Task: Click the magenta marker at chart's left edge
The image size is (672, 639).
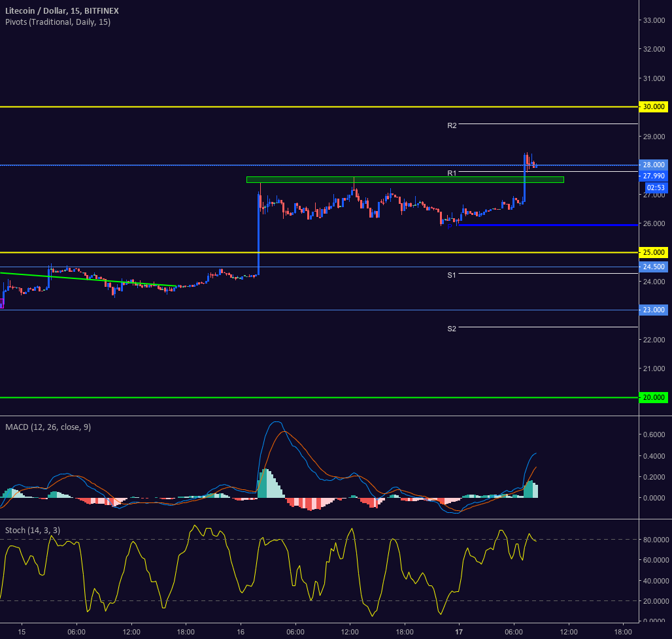Action: coord(2,304)
